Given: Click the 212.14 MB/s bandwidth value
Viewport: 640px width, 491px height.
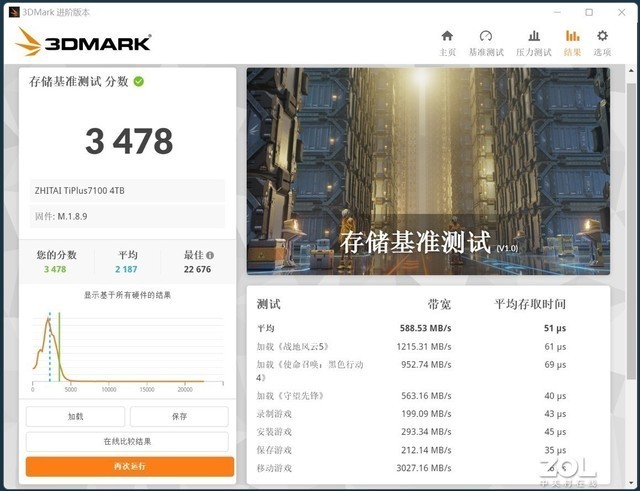Looking at the screenshot, I should [426, 450].
